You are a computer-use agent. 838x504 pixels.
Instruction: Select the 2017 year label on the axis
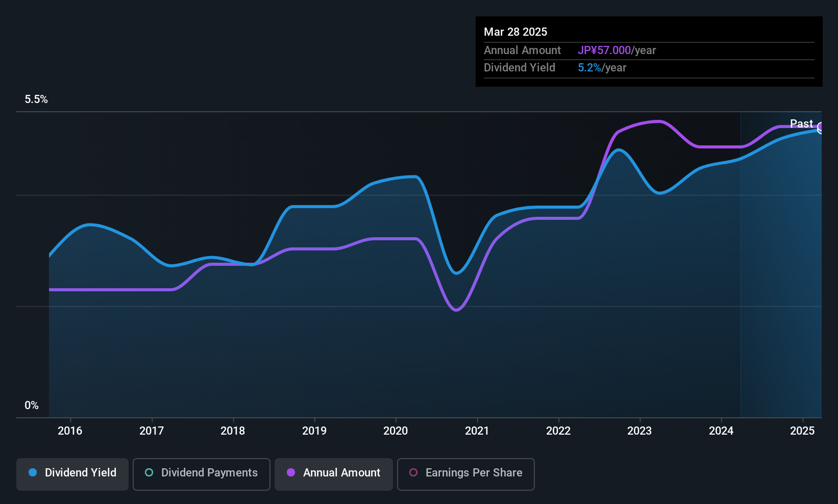click(x=152, y=431)
